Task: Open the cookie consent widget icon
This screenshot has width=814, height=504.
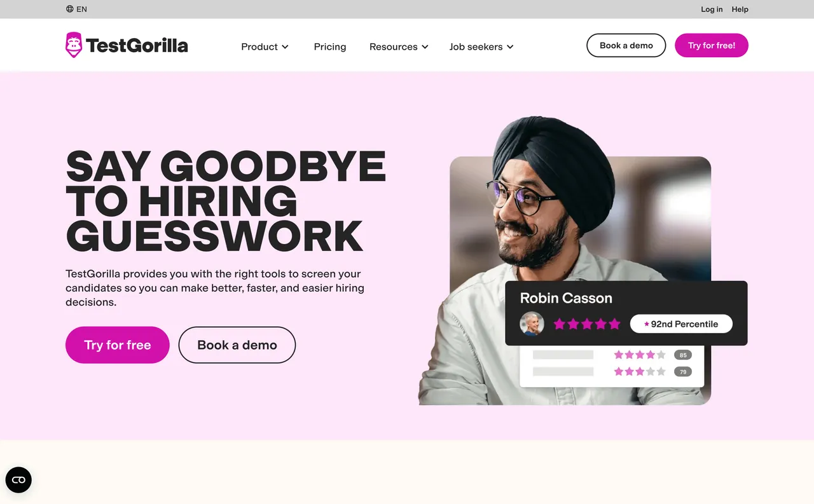Action: click(x=18, y=480)
